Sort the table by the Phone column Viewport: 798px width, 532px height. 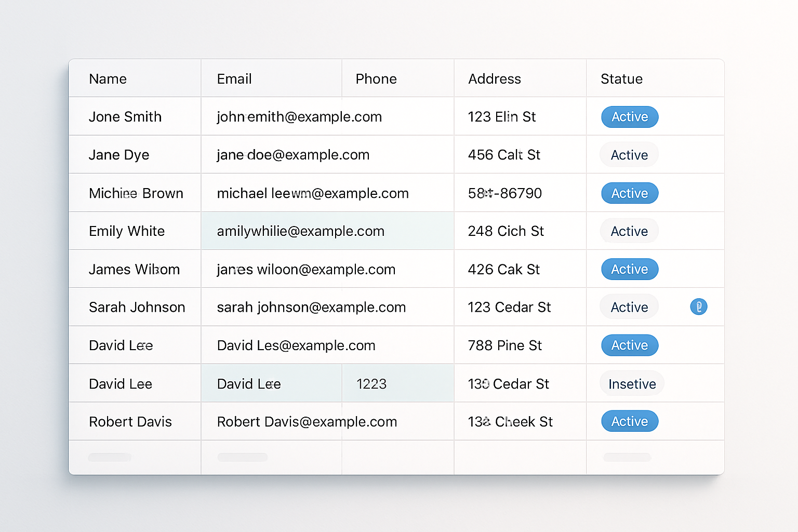click(x=376, y=78)
